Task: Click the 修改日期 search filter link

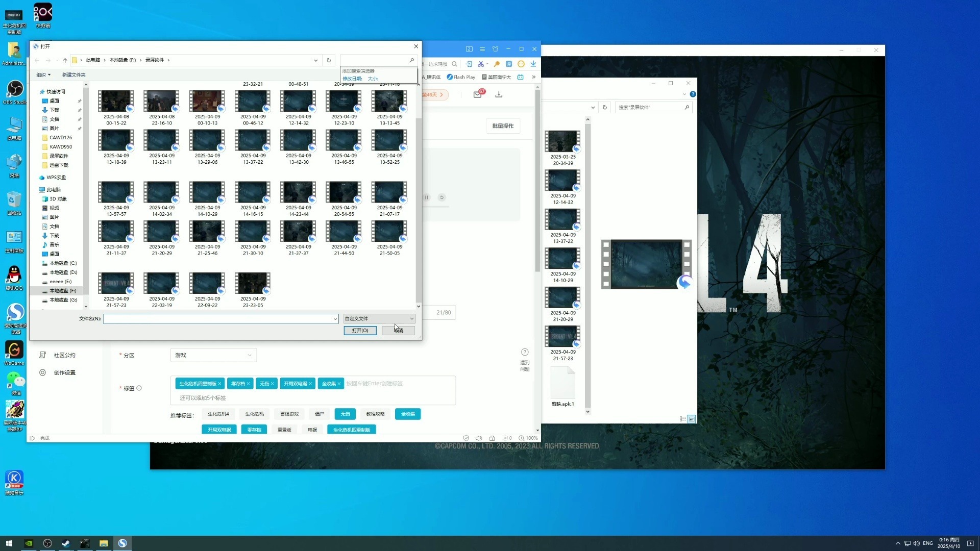Action: [x=352, y=79]
